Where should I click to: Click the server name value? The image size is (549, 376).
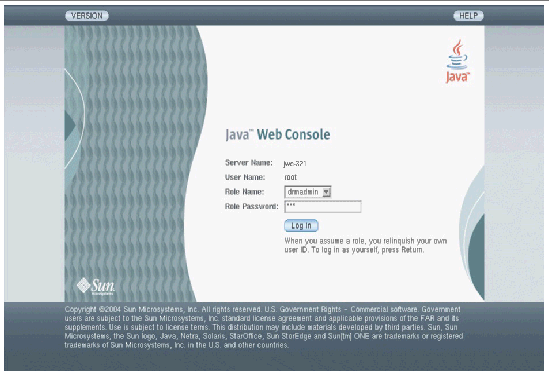tap(295, 163)
